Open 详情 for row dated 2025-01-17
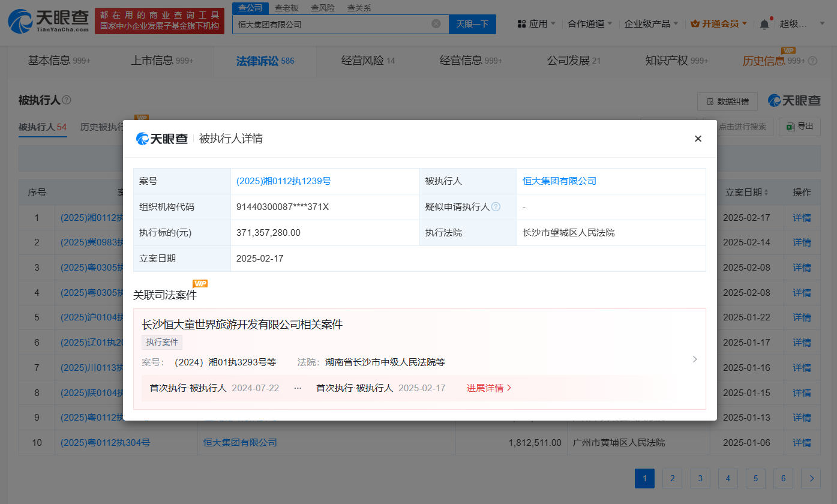Viewport: 837px width, 504px height. (x=802, y=343)
